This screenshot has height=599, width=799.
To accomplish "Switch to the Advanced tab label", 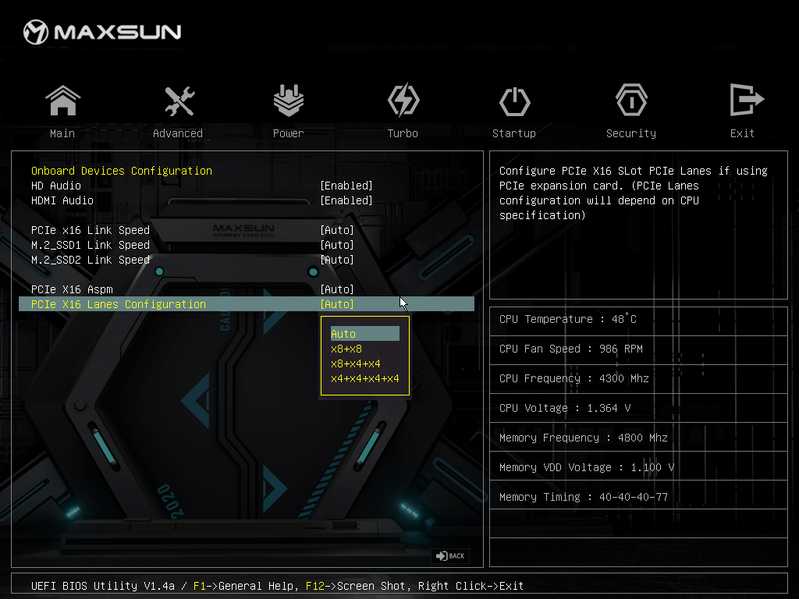I will point(178,133).
